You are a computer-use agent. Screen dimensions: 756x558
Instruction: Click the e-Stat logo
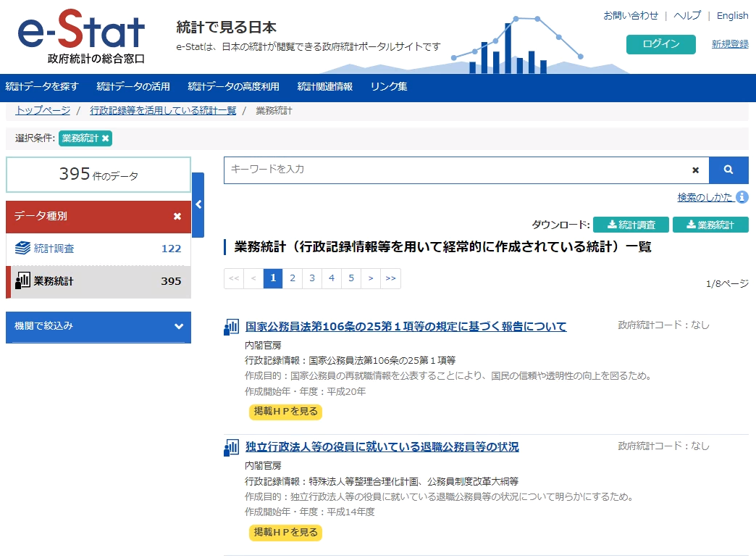click(x=81, y=37)
